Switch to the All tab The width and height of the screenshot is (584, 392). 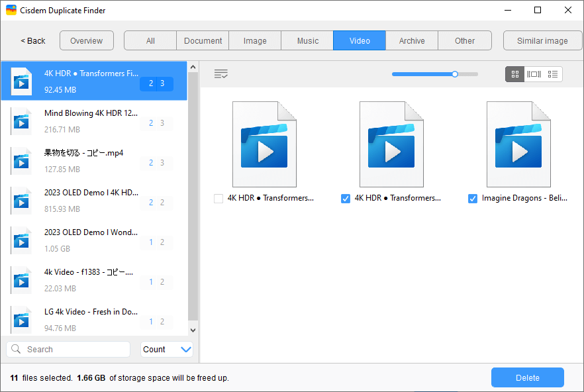150,40
